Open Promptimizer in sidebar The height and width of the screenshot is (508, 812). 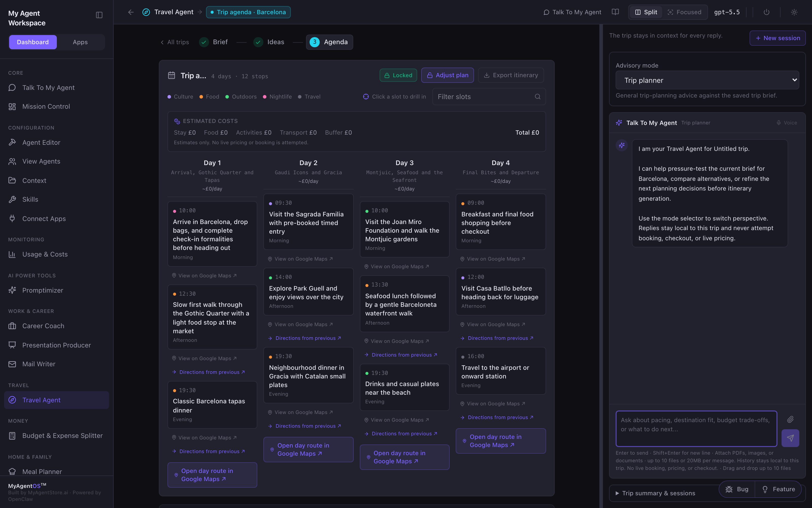[x=56, y=290]
